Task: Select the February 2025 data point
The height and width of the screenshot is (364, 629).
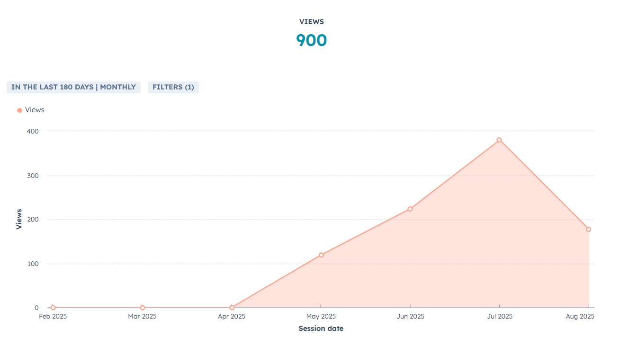Action: pyautogui.click(x=53, y=308)
